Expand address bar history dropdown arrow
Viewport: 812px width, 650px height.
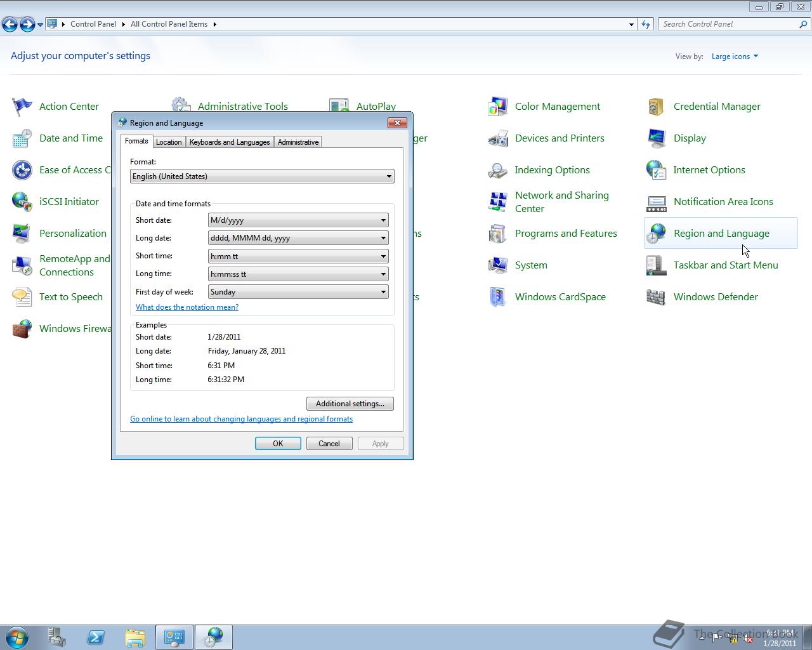tap(631, 24)
